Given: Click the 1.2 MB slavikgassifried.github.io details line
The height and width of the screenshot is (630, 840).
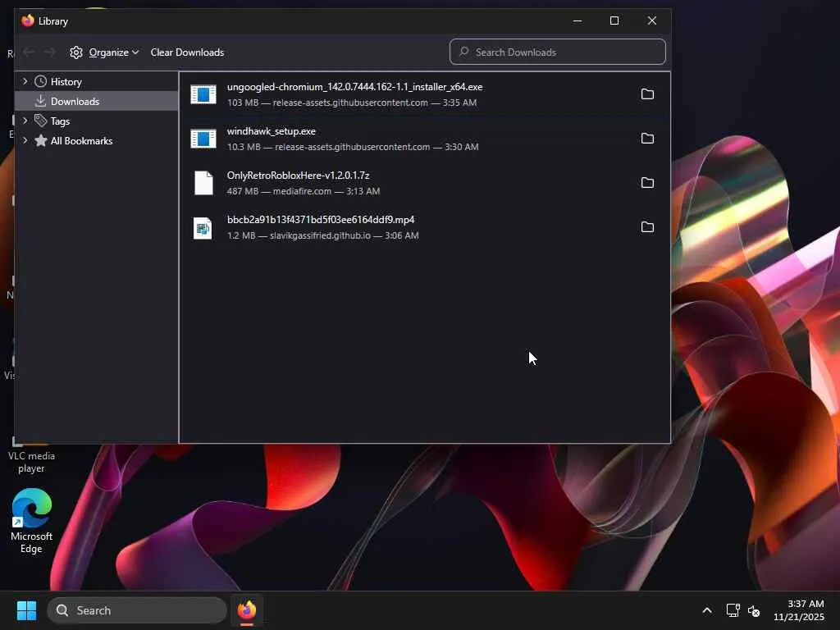Looking at the screenshot, I should 322,235.
